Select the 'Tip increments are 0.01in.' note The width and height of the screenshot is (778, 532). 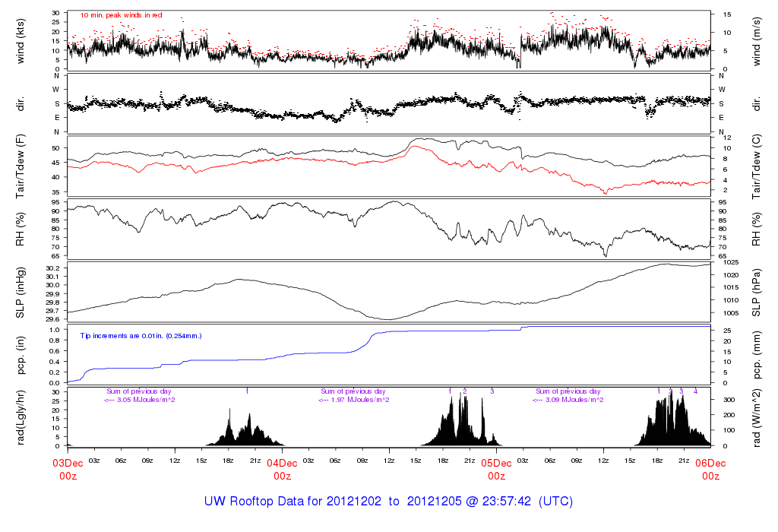141,335
